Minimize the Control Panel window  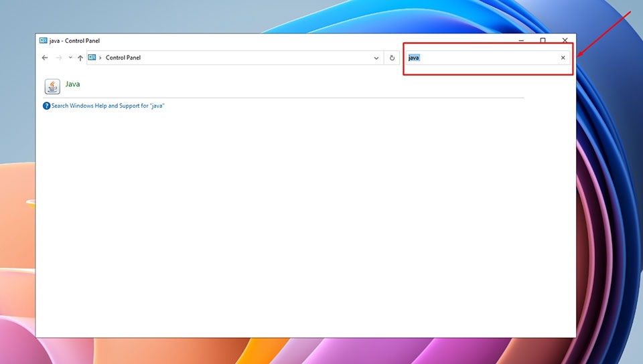tap(521, 41)
